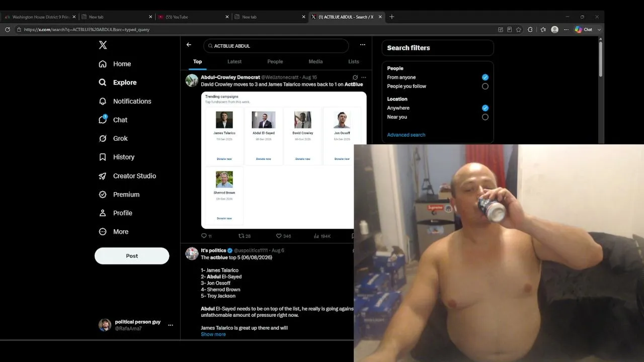
Task: Open the Notifications bell icon
Action: 103,101
